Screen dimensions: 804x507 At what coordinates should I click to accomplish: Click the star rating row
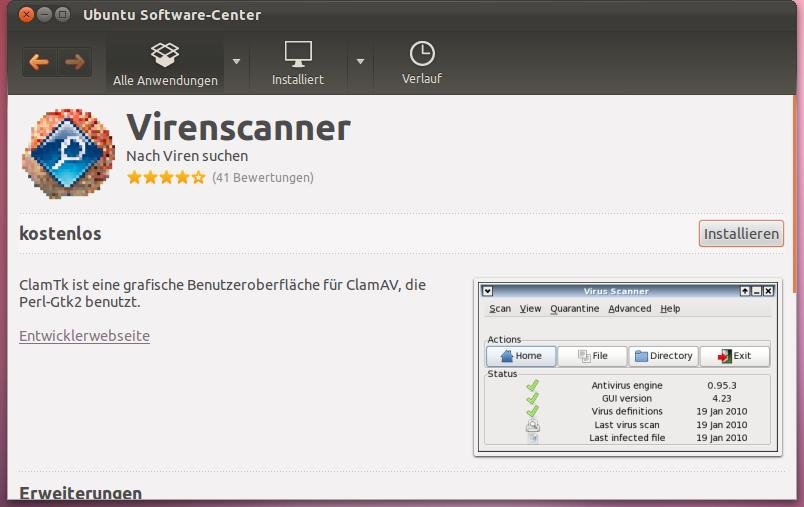point(166,177)
